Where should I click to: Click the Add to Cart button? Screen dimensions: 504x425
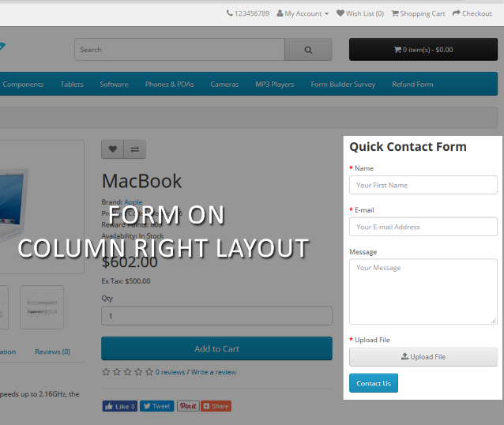(x=216, y=348)
